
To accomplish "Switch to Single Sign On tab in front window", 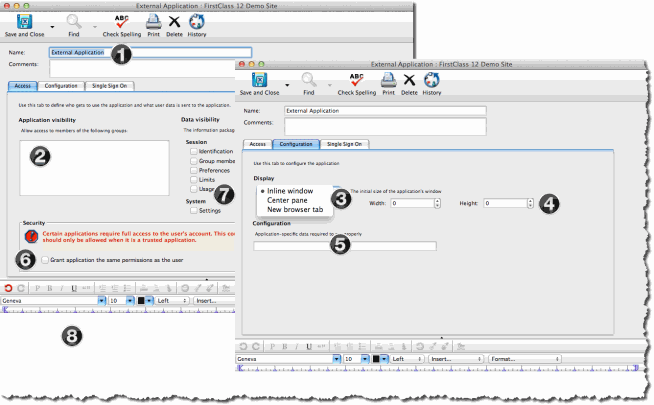I will click(x=345, y=144).
